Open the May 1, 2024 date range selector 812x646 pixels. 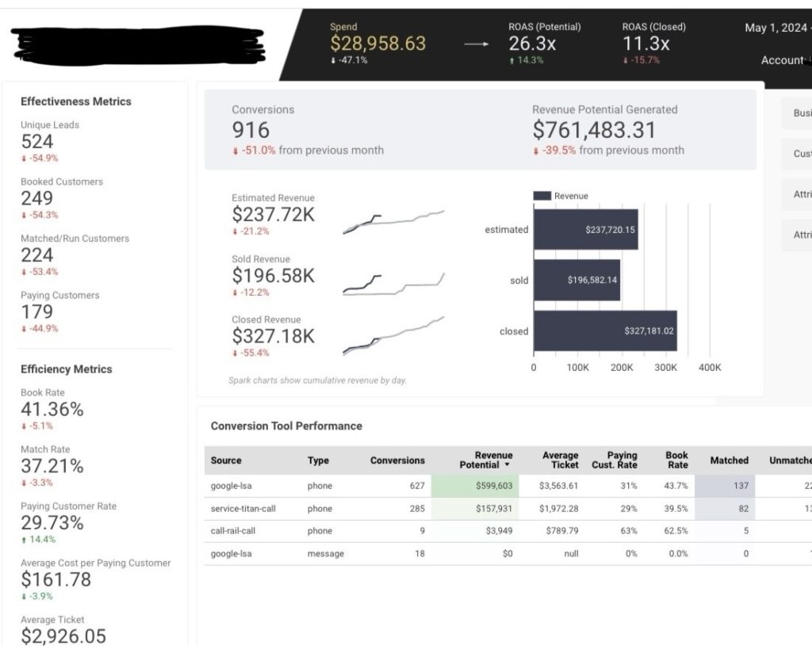coord(777,28)
